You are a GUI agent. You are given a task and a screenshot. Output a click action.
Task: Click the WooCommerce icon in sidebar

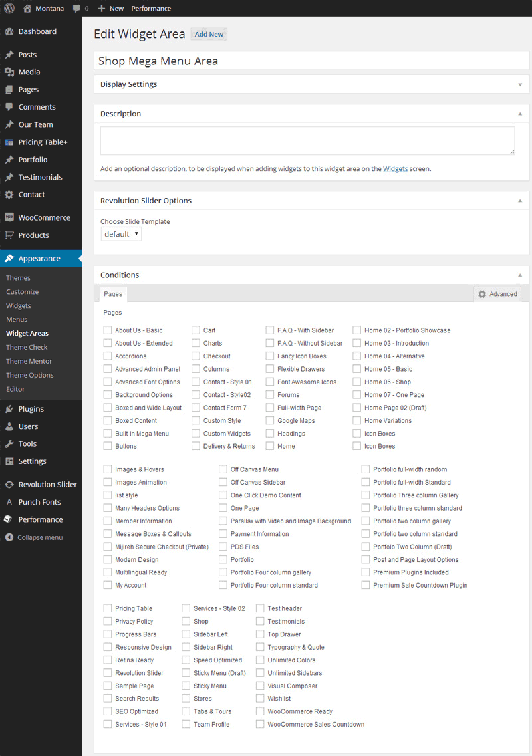9,217
